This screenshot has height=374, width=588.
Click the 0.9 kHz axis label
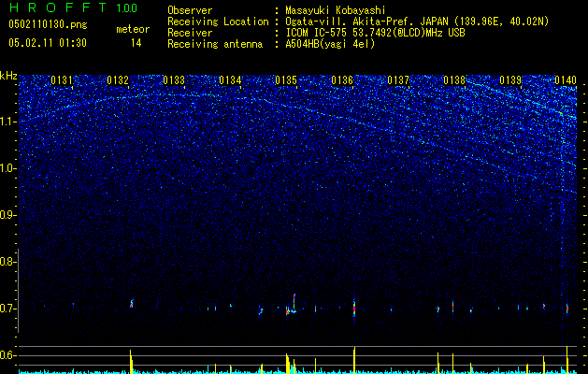click(7, 215)
